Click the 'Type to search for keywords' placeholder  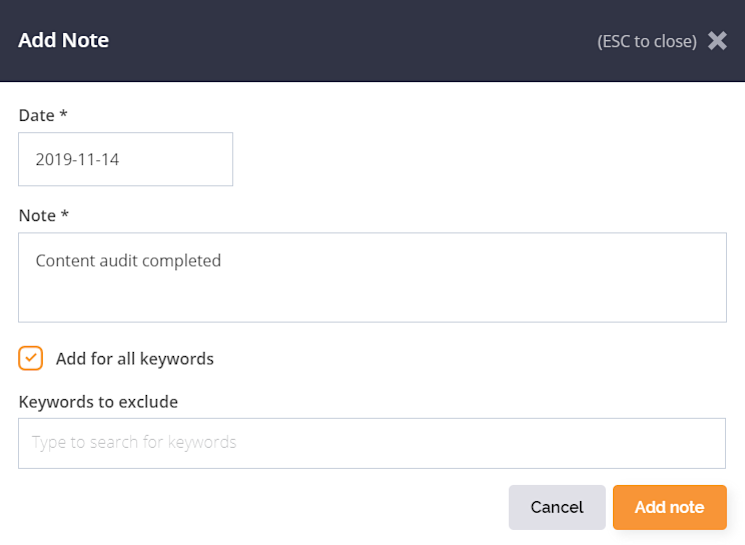pos(134,442)
